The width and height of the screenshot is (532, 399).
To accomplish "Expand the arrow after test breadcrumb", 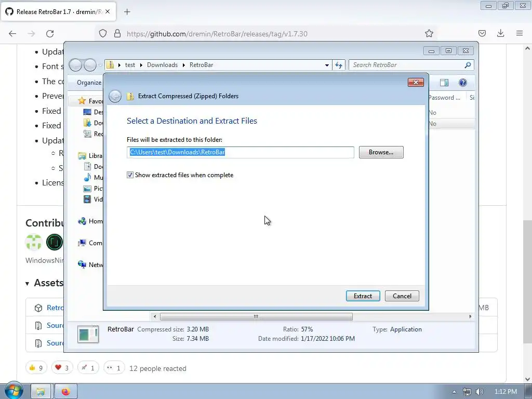I will pyautogui.click(x=141, y=65).
